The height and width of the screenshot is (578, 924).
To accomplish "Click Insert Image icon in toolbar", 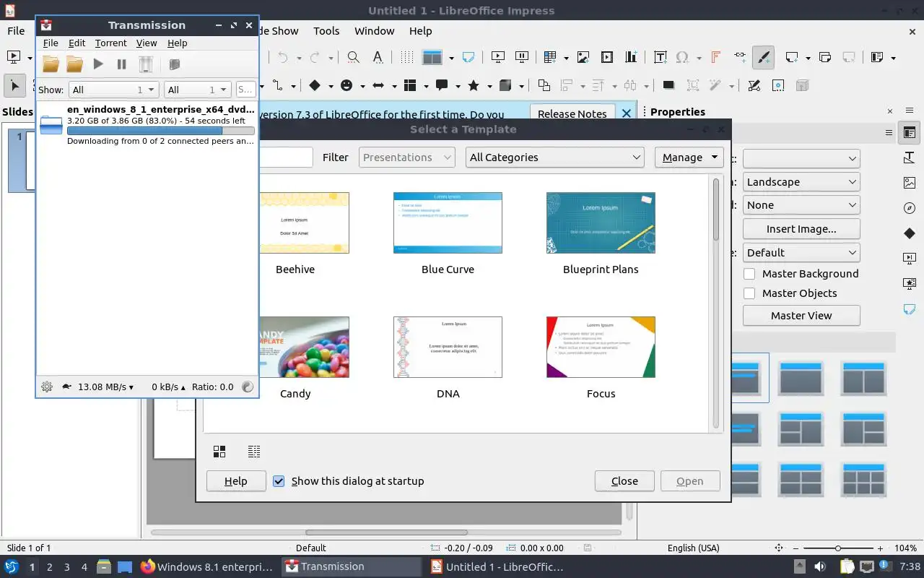I will 583,57.
